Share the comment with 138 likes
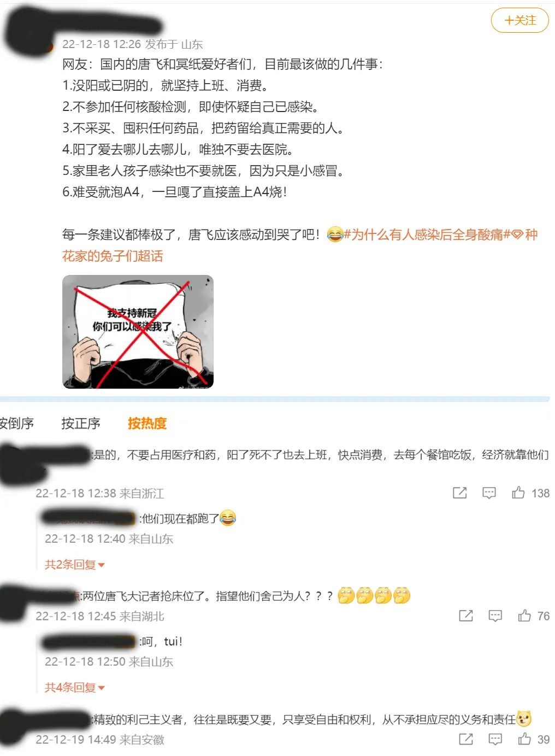Viewport: 555px width, 756px height. point(460,493)
